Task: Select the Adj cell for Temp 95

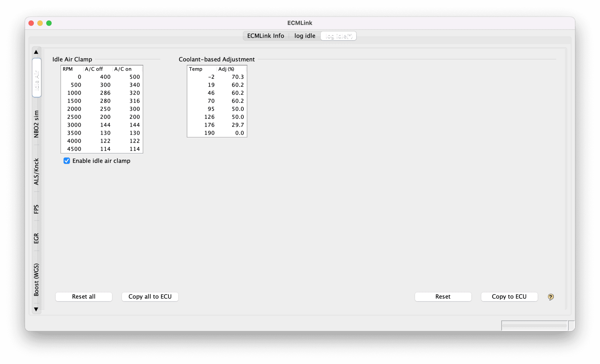Action: pos(232,109)
